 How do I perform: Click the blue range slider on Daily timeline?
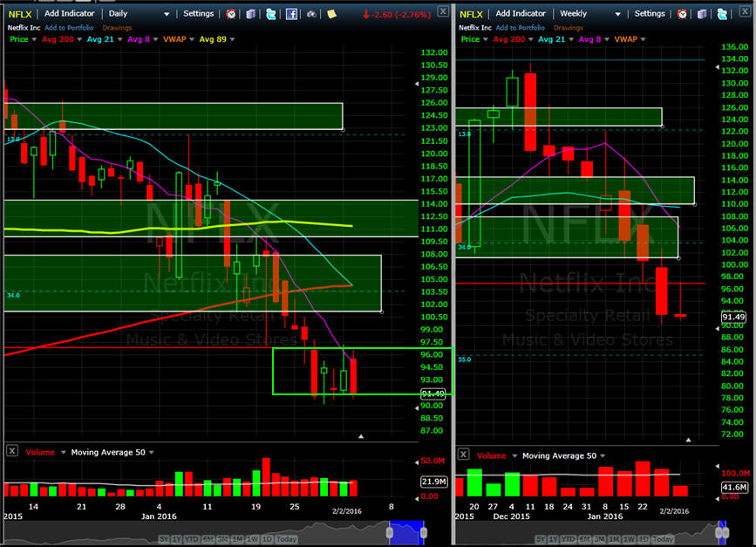click(405, 531)
